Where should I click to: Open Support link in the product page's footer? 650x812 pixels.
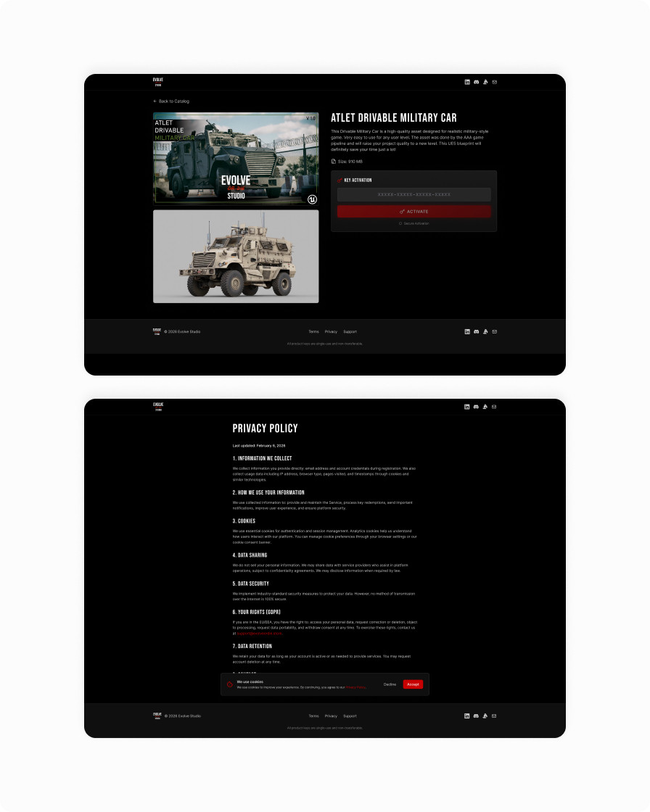350,331
